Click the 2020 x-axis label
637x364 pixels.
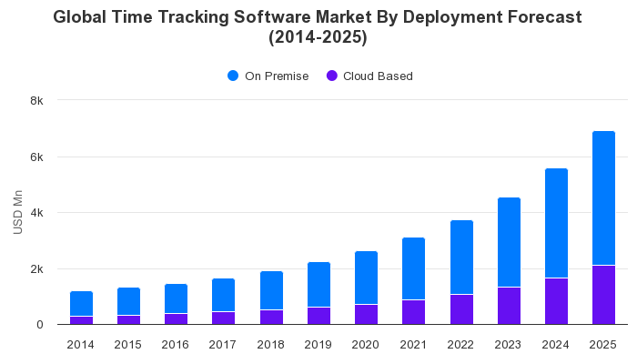coord(365,345)
